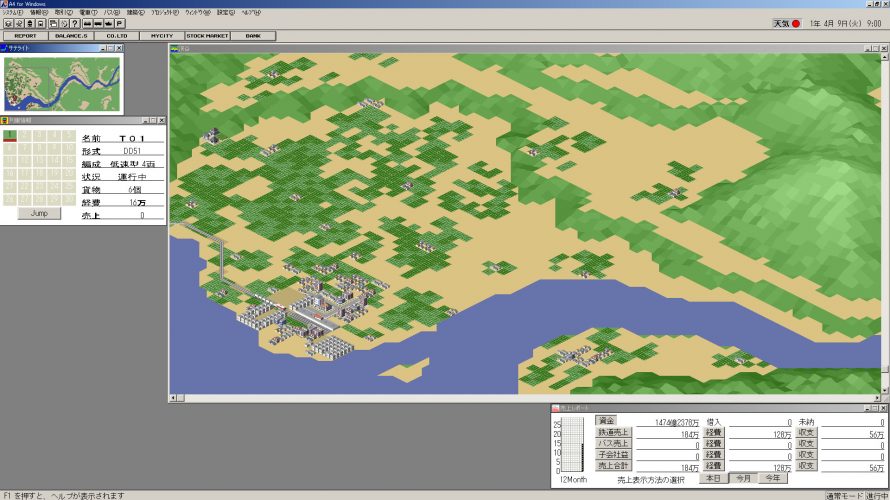This screenshot has width=890, height=500.
Task: Click the 売上合計 button
Action: (613, 465)
